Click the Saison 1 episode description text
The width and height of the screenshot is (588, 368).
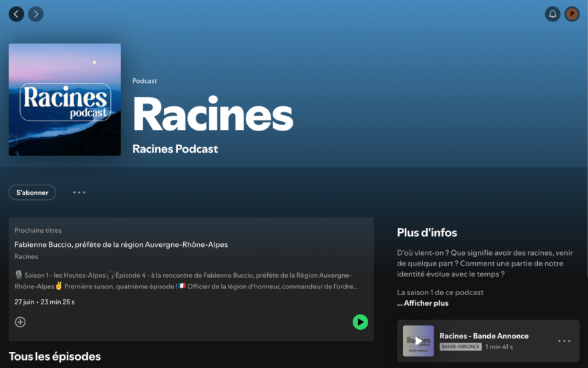point(186,281)
